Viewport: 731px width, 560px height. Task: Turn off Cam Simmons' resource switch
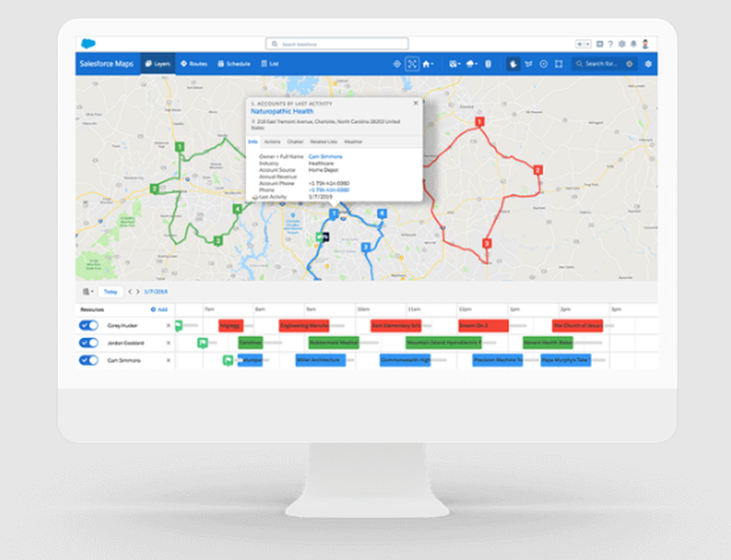click(x=88, y=360)
